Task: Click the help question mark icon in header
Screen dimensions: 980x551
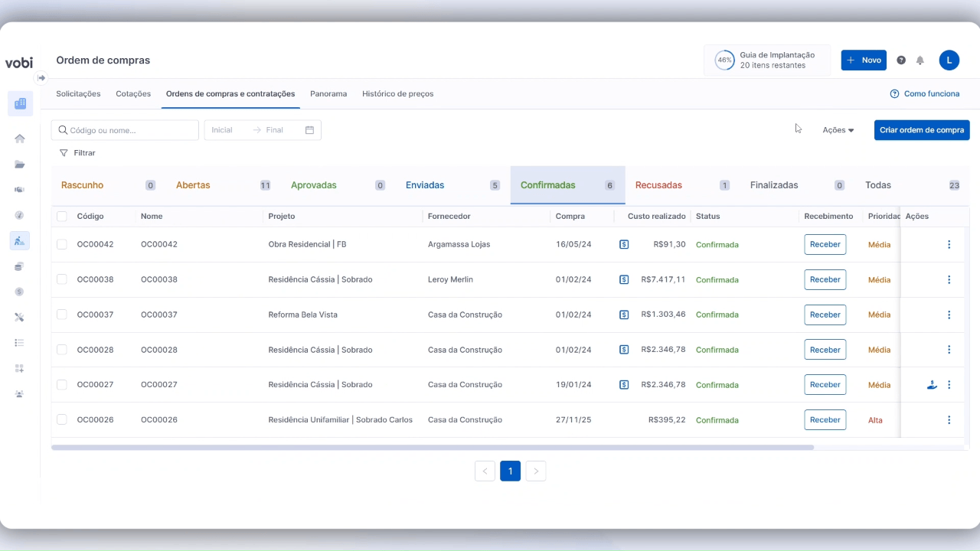Action: [x=901, y=60]
